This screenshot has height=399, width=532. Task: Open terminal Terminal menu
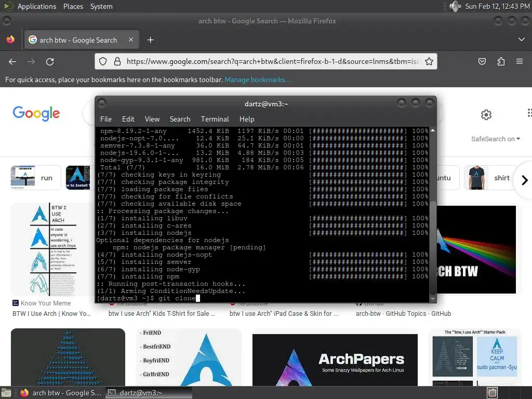coord(215,119)
